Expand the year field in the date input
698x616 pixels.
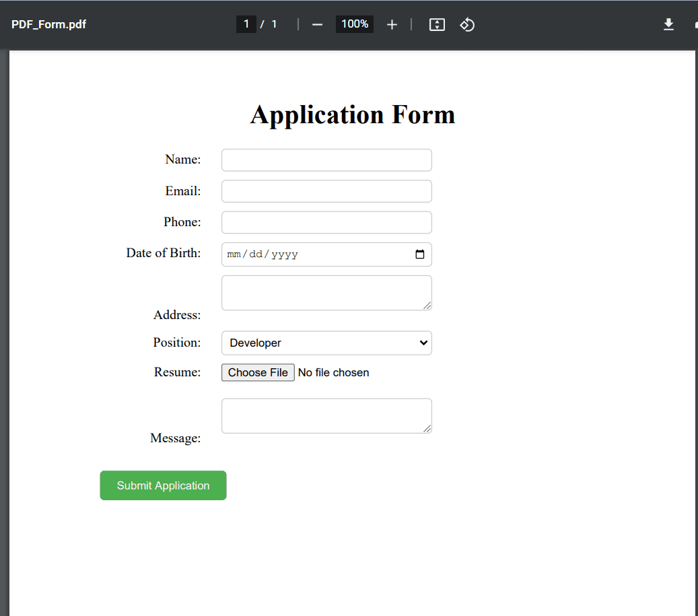[285, 254]
